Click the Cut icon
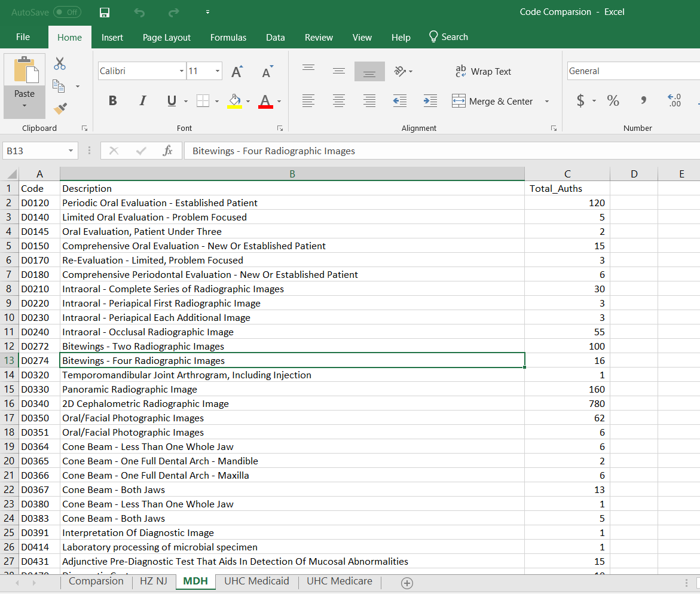Screen dimensions: 700x594 coord(60,63)
